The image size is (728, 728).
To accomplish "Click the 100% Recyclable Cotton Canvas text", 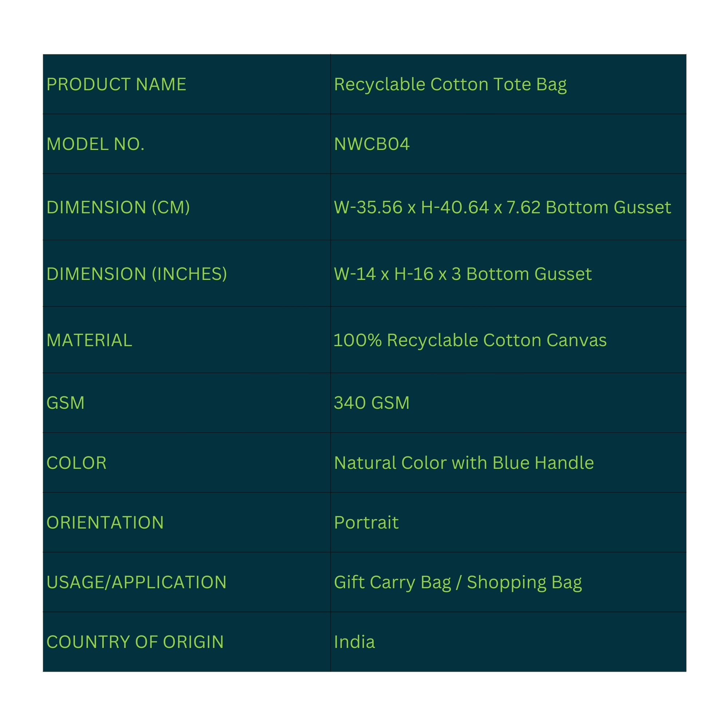I will (470, 340).
